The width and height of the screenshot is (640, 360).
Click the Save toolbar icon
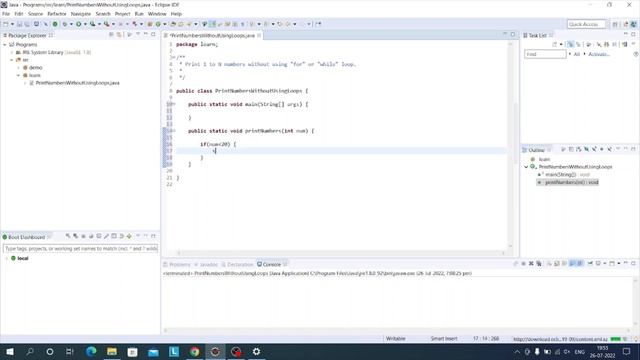tap(19, 24)
